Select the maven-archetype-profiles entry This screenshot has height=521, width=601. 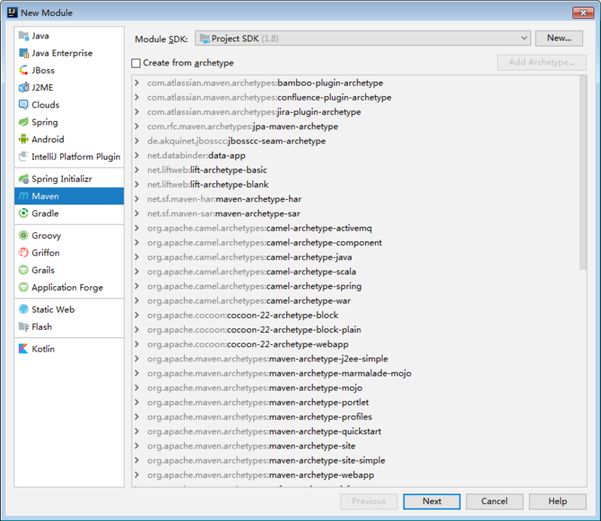[x=259, y=417]
